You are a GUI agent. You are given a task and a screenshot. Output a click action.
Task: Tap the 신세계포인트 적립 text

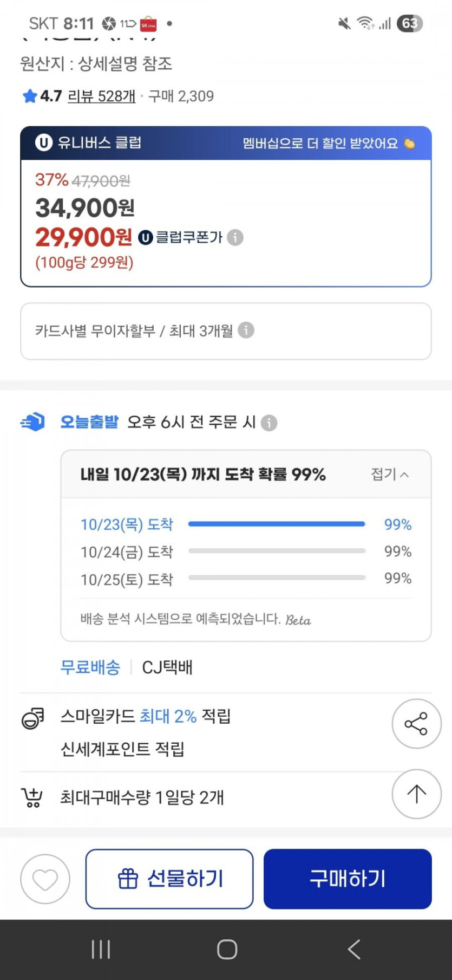pos(122,749)
